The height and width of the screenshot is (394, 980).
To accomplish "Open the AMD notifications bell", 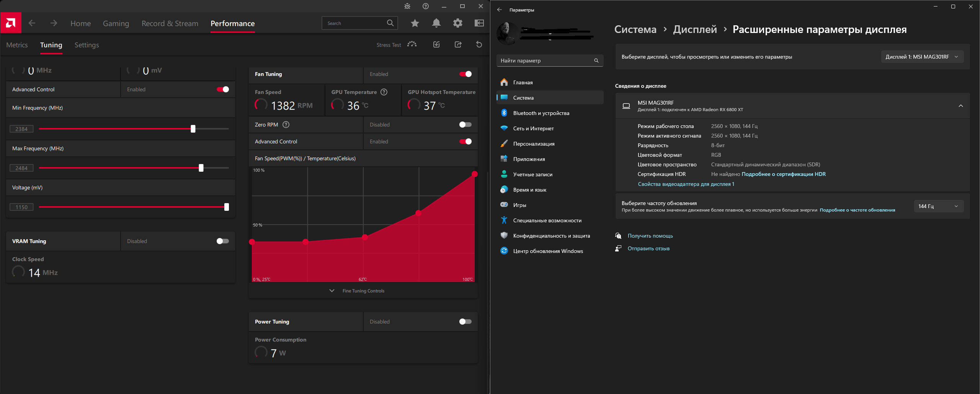I will 436,23.
